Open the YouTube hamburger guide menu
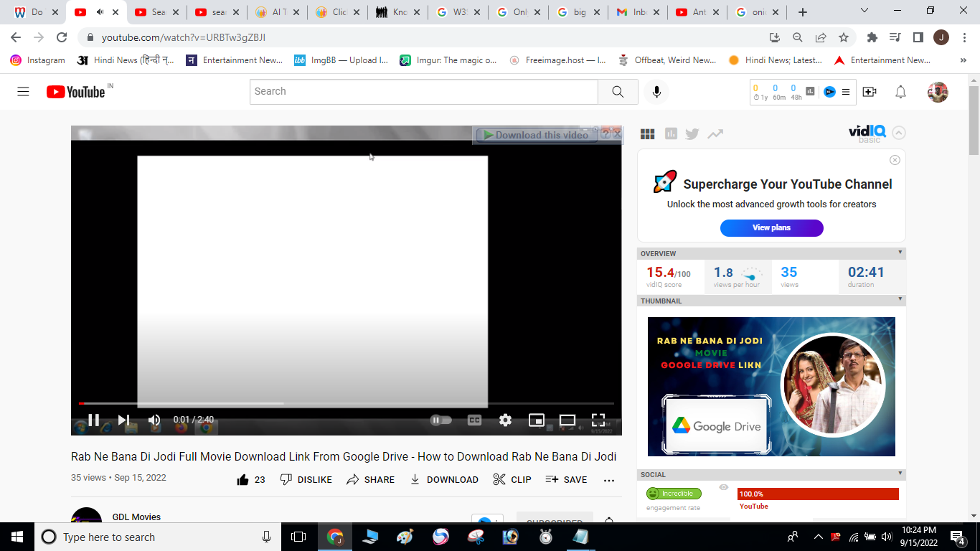This screenshot has height=551, width=980. pos(23,92)
